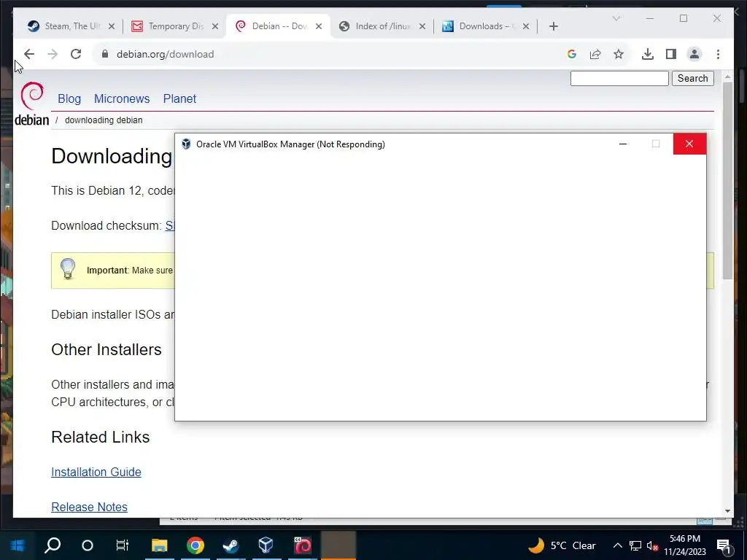The image size is (747, 560).
Task: Click the page vertical scrollbar thumb
Action: [x=727, y=181]
